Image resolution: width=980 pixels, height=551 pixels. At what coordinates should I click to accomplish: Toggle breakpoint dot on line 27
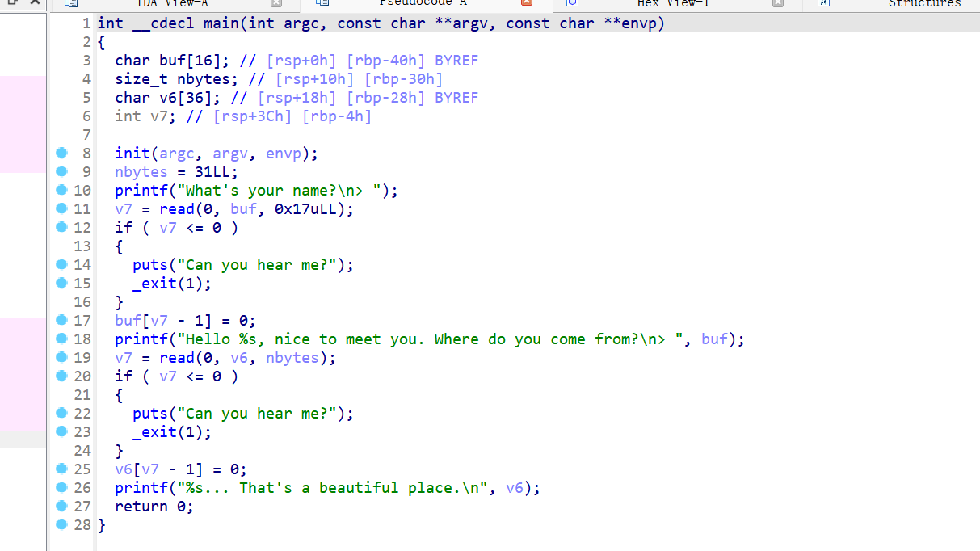(x=61, y=507)
